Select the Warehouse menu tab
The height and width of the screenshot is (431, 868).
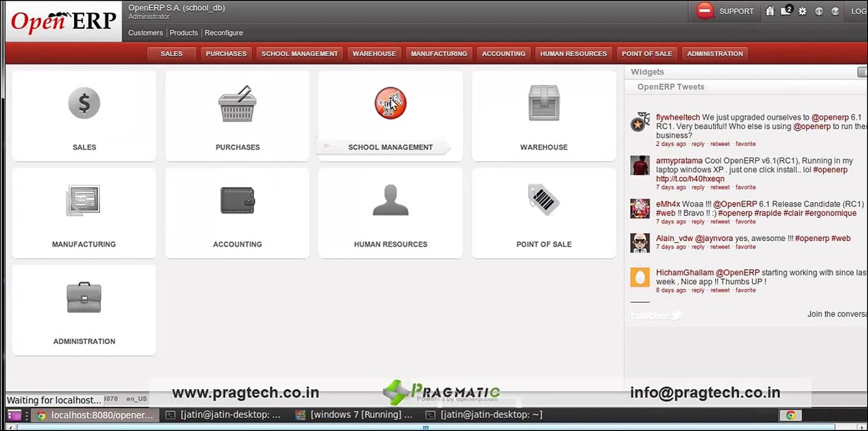tap(374, 54)
